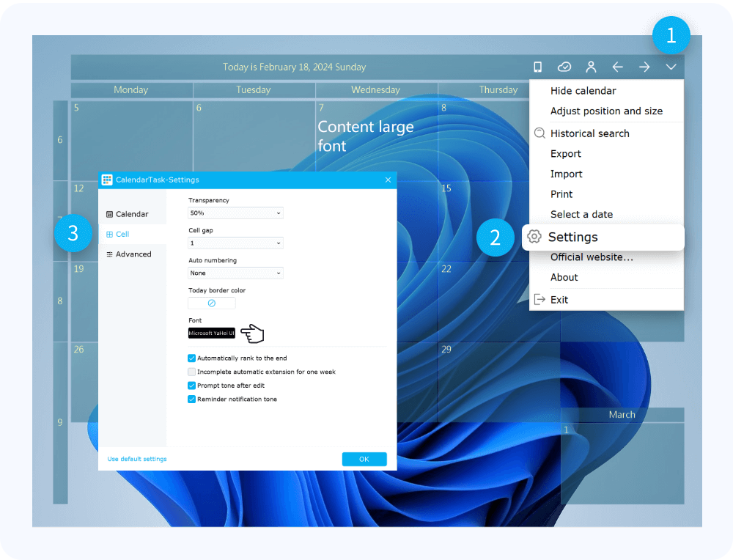The width and height of the screenshot is (733, 560).
Task: Open the user account icon
Action: pos(591,67)
